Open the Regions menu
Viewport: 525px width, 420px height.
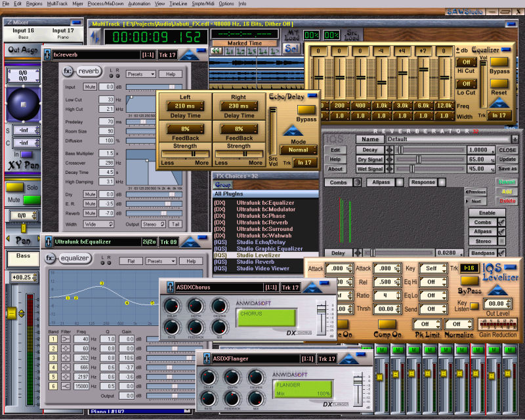[34, 4]
